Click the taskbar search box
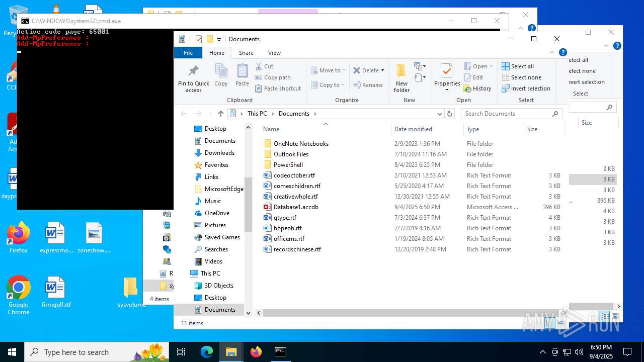This screenshot has height=362, width=644. [x=97, y=352]
